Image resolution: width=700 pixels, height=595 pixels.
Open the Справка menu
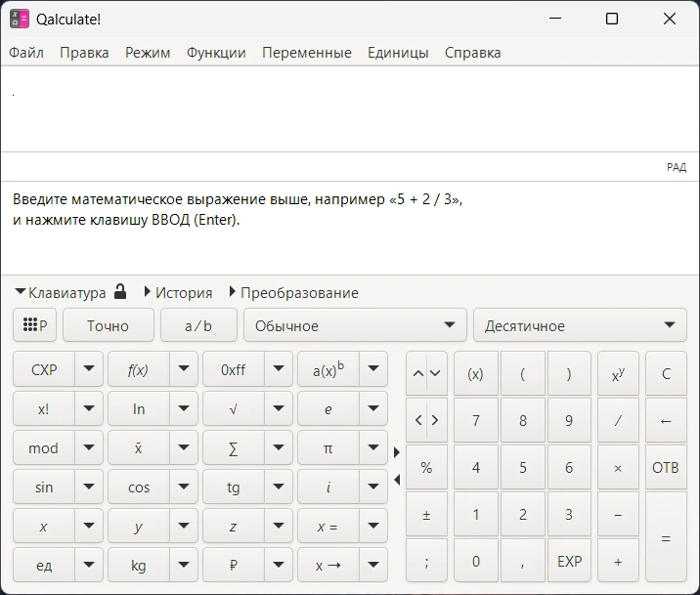473,53
